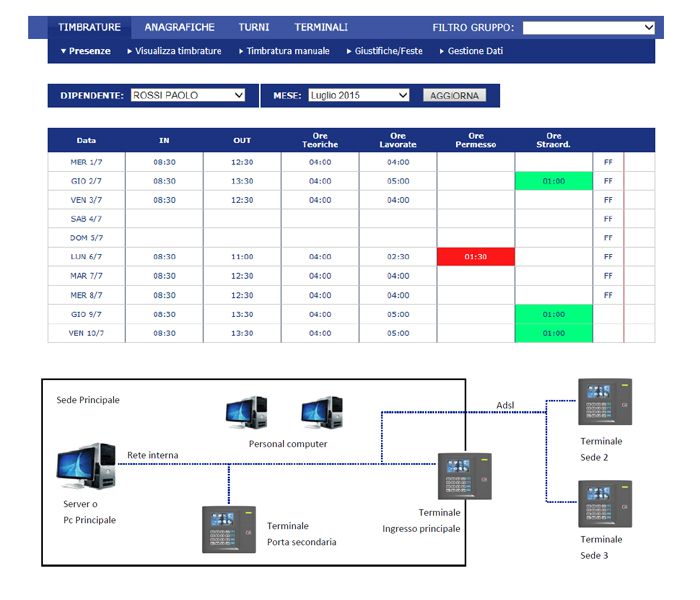Click the Porta secondaria terminal device icon
Image resolution: width=700 pixels, height=600 pixels.
point(229,530)
